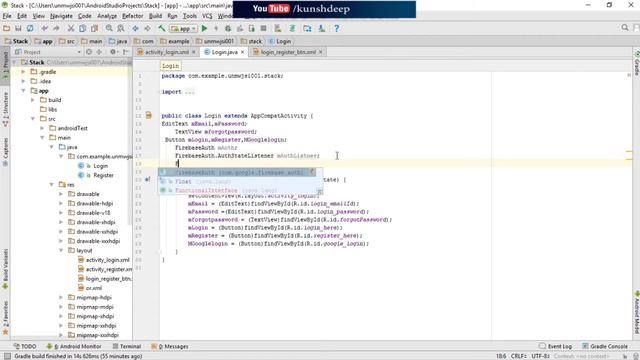Screen dimensions: 640x360
Task: Expand the mipmap-mdpi folder
Action: 61,307
